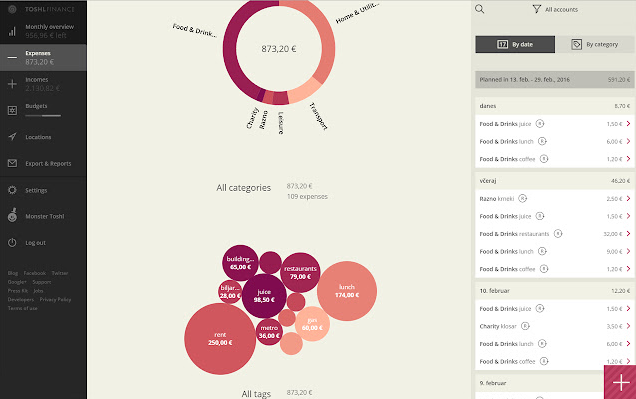Viewport: 636px width, 399px height.
Task: Click the Export & Reports envelope icon
Action: [x=12, y=163]
